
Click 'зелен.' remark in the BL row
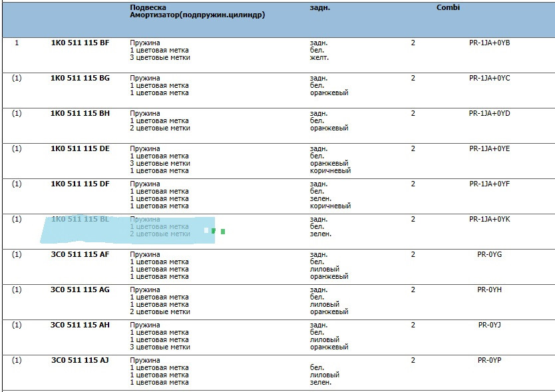(x=320, y=234)
